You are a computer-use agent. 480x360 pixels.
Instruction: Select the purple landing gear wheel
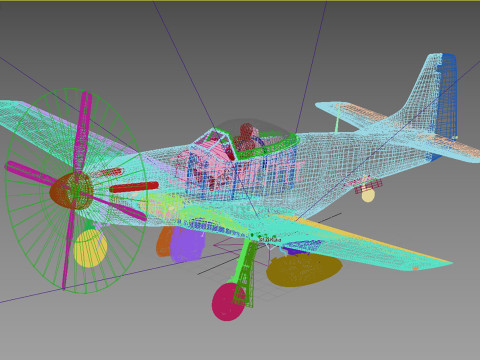tap(187, 245)
